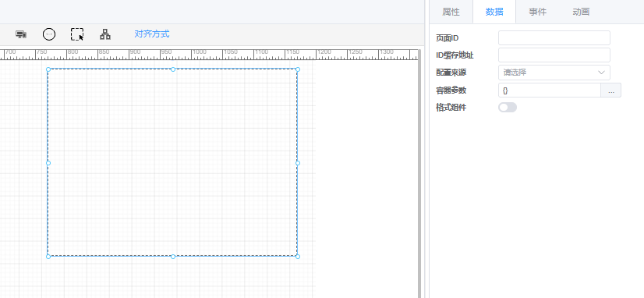
Task: Click the multi-device preview toolbar icon
Action: [21, 34]
